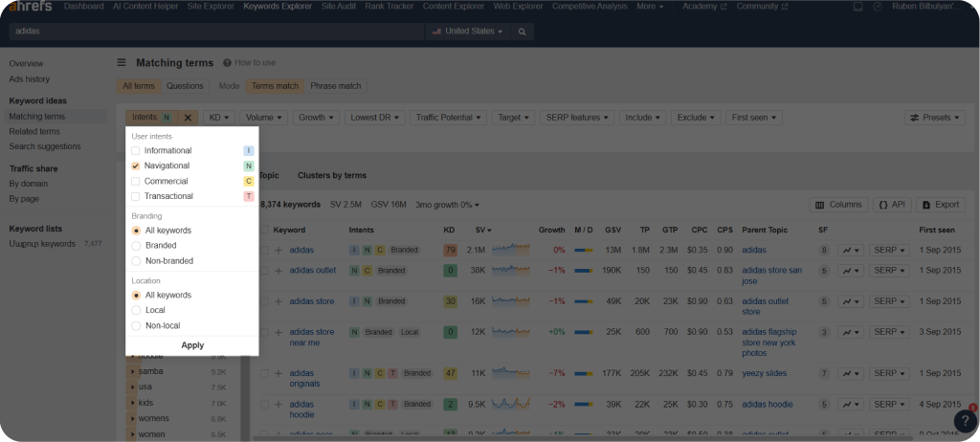Expand the samba term group
The image size is (980, 442).
tap(132, 371)
